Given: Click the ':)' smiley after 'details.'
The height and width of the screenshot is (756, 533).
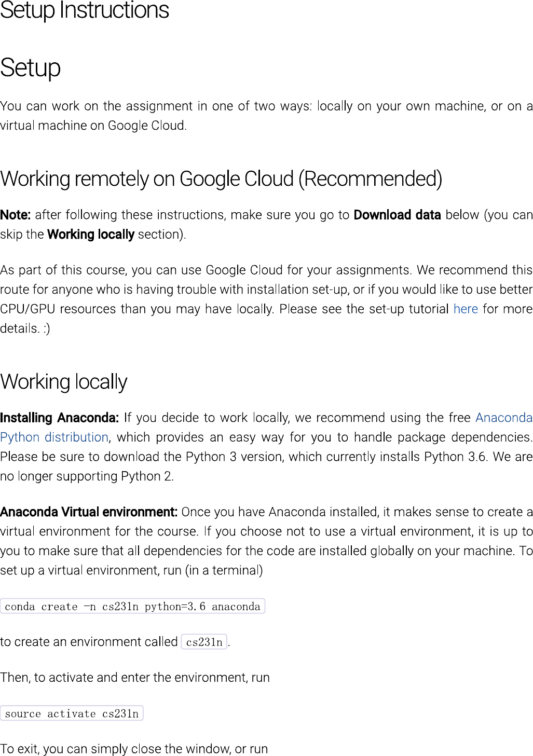Looking at the screenshot, I should pos(47,329).
